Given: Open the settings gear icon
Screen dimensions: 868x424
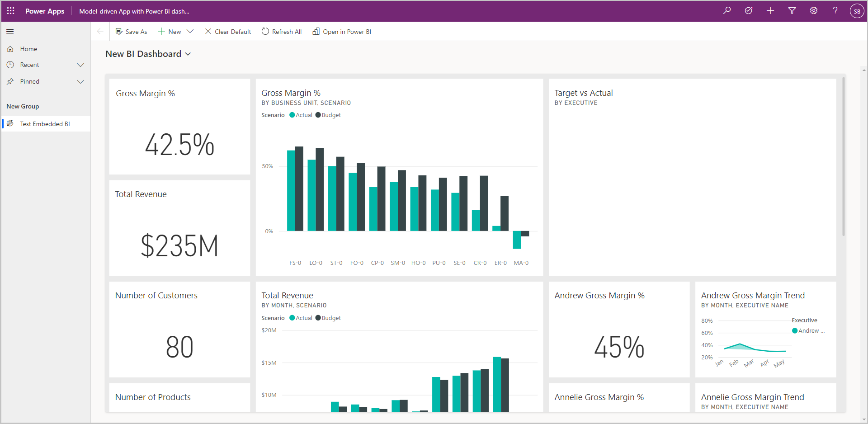Looking at the screenshot, I should 814,10.
